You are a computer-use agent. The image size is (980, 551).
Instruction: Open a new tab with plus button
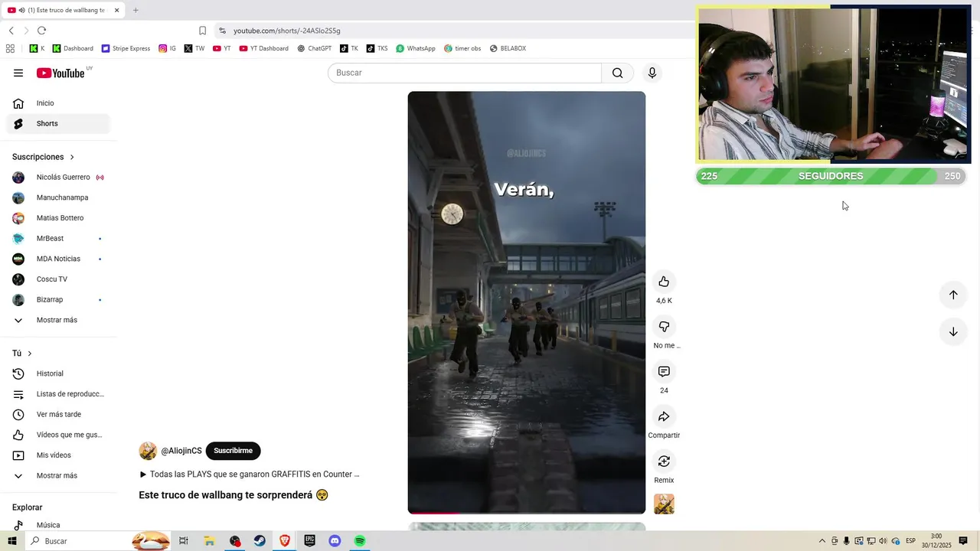point(136,10)
